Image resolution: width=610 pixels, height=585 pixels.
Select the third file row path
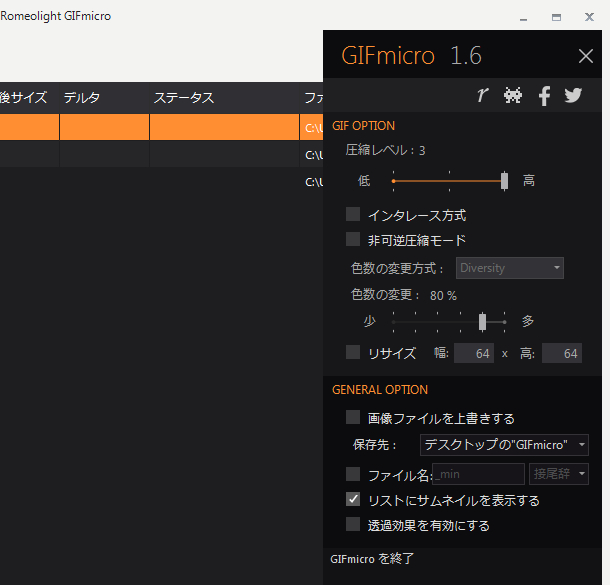point(314,182)
